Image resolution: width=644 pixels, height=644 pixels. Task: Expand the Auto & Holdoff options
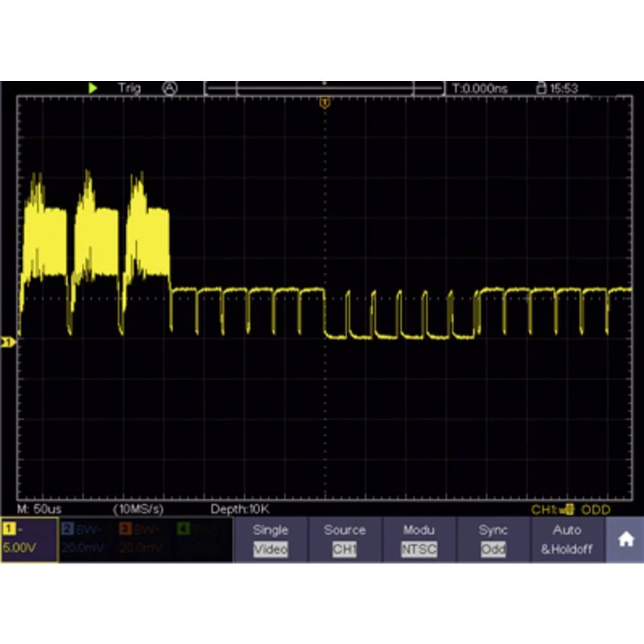pos(565,540)
